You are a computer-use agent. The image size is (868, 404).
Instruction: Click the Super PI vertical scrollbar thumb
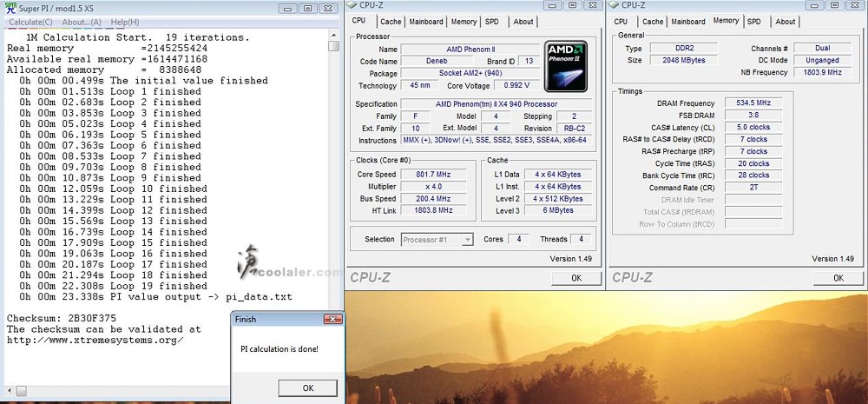333,45
